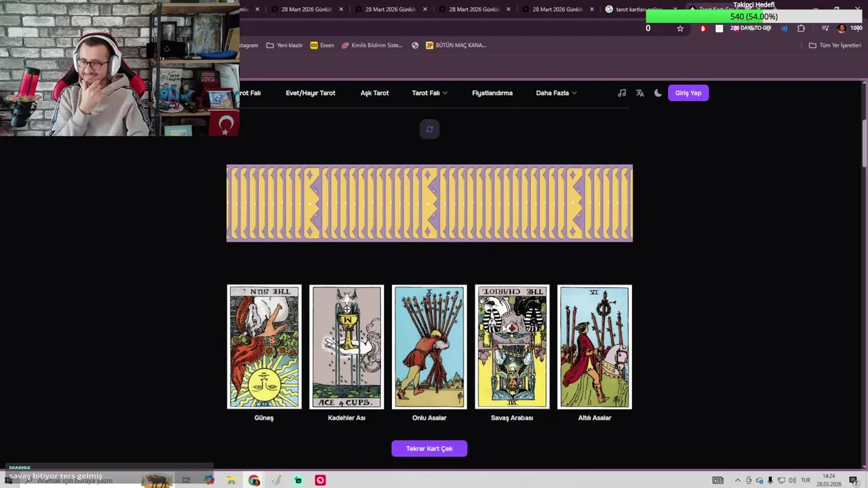Click the volume speaker tray icon
This screenshot has width=868, height=488.
coord(792,481)
